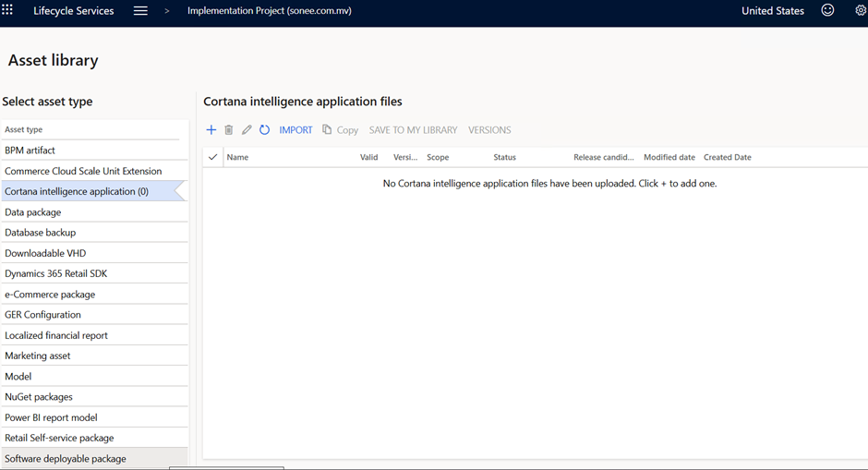Open the hamburger navigation menu
Viewport: 868px width, 470px height.
[x=140, y=11]
